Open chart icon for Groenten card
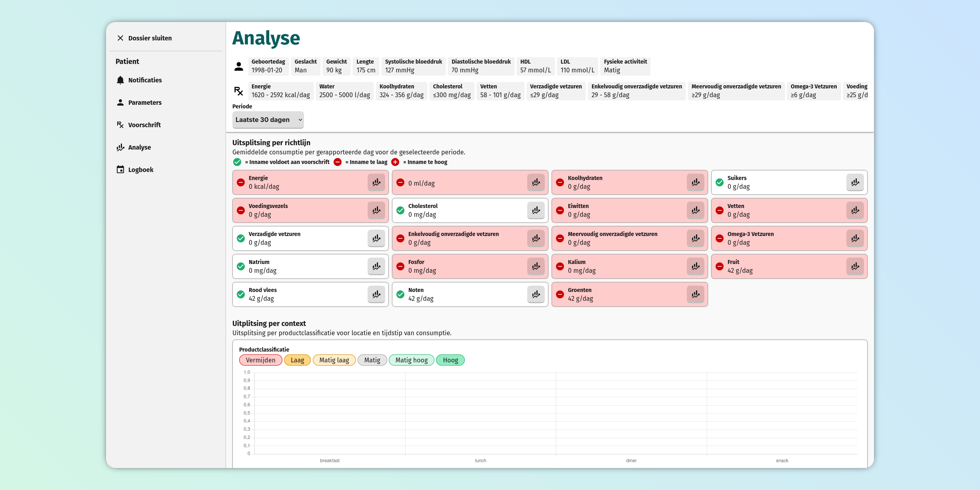 (x=695, y=294)
